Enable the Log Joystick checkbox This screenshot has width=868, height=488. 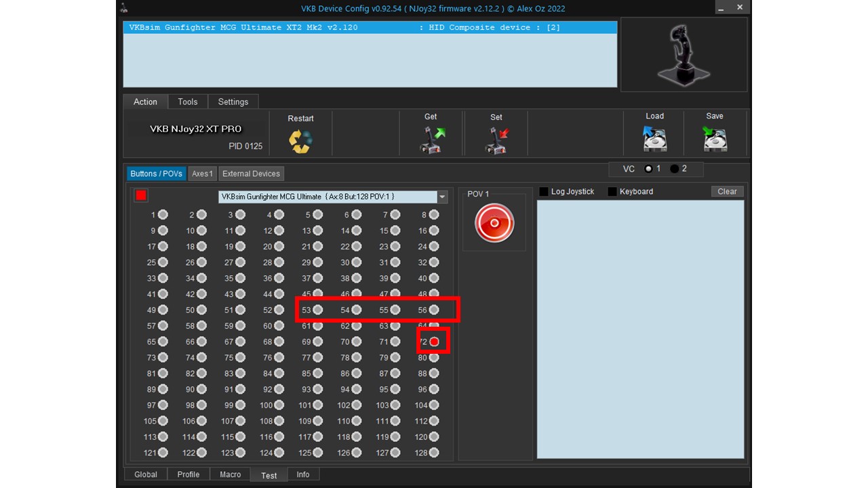pyautogui.click(x=544, y=192)
